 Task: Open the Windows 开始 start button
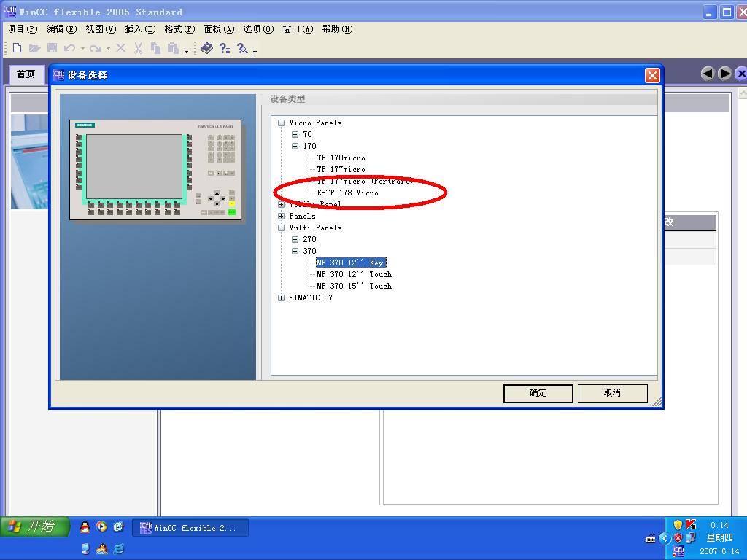point(35,526)
